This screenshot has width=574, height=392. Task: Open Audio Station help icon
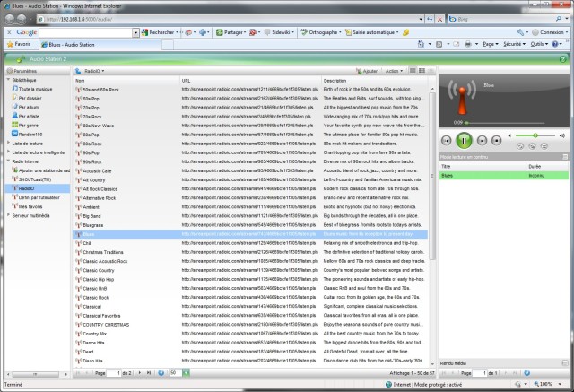[x=563, y=59]
